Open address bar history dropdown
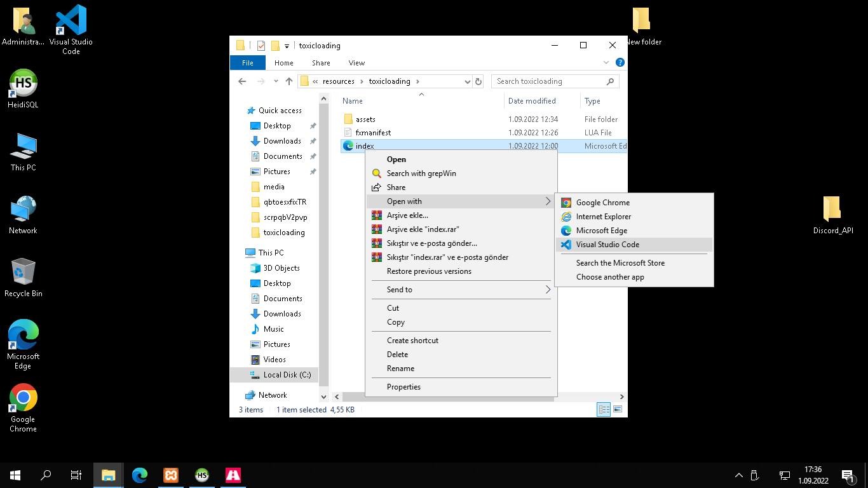868x488 pixels. [467, 81]
